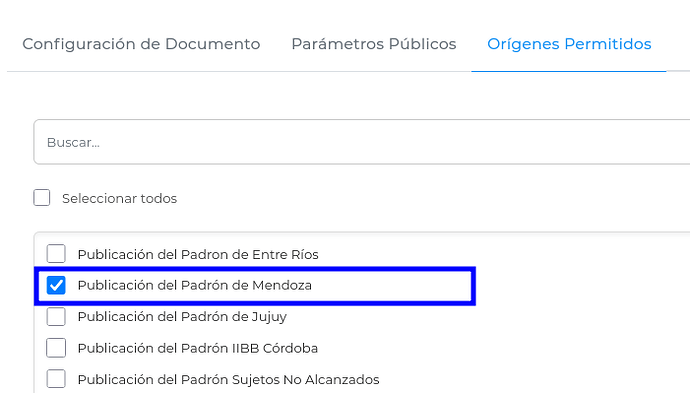Screen dimensions: 690x393
Task: Click the 'Seleccionar todos' label text
Action: pyautogui.click(x=119, y=198)
